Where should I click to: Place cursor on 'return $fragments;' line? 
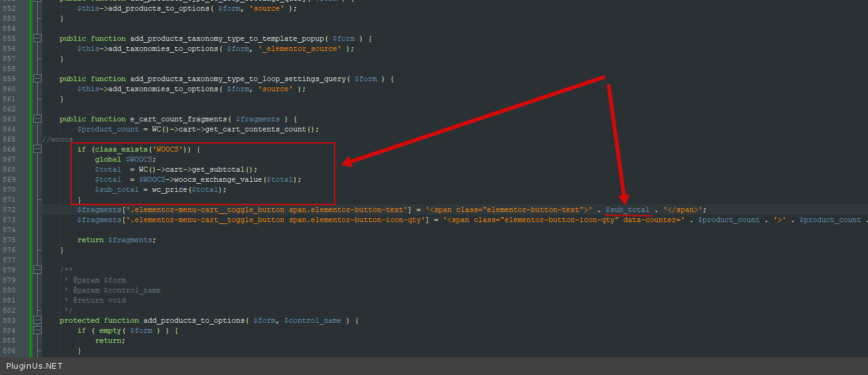click(x=116, y=240)
